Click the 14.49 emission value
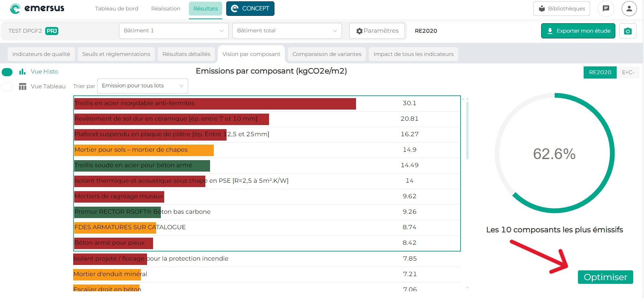The height and width of the screenshot is (298, 644). click(x=409, y=166)
